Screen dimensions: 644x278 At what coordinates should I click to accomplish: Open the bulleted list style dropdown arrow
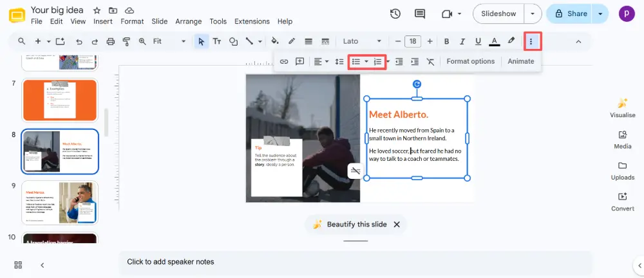pyautogui.click(x=366, y=61)
